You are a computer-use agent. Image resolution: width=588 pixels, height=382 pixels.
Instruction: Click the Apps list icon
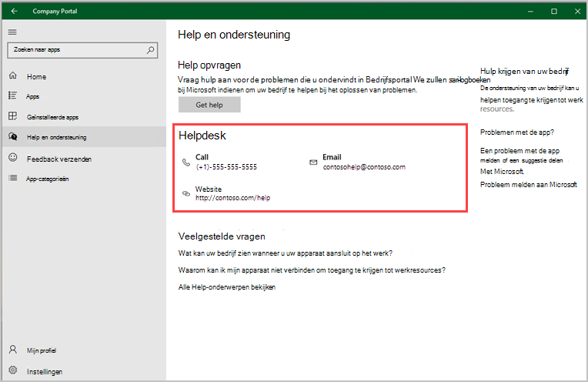point(13,95)
